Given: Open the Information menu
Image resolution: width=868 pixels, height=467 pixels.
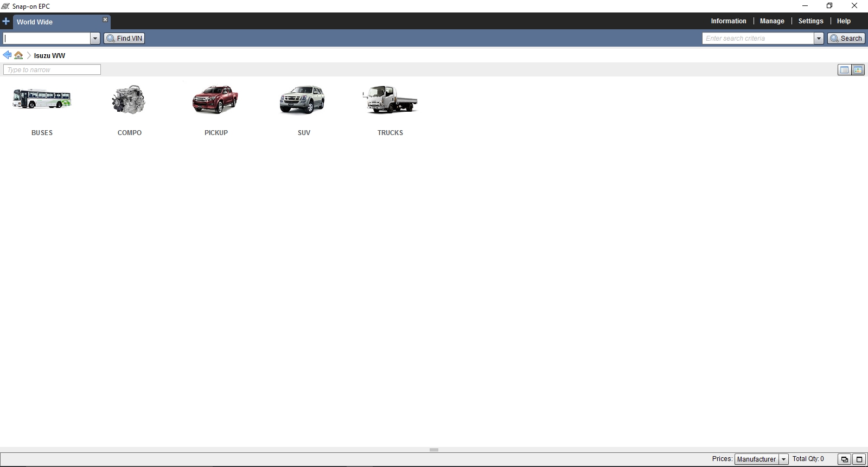Looking at the screenshot, I should [x=729, y=21].
